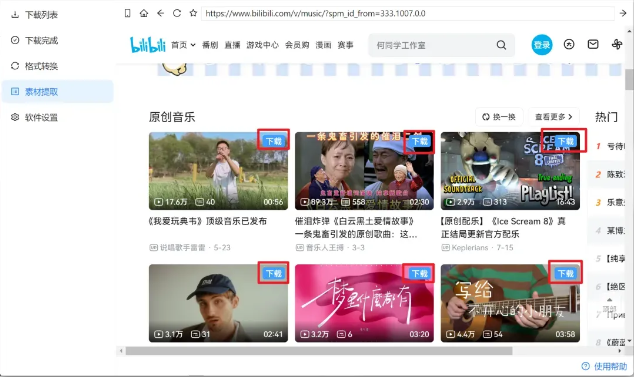The height and width of the screenshot is (377, 634).
Task: Bookmark page with the star icon
Action: click(x=193, y=13)
